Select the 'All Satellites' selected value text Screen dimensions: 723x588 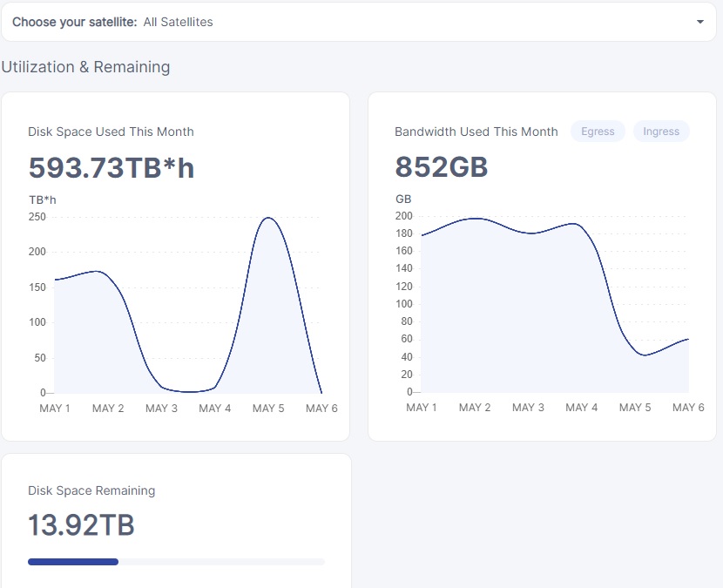coord(179,22)
